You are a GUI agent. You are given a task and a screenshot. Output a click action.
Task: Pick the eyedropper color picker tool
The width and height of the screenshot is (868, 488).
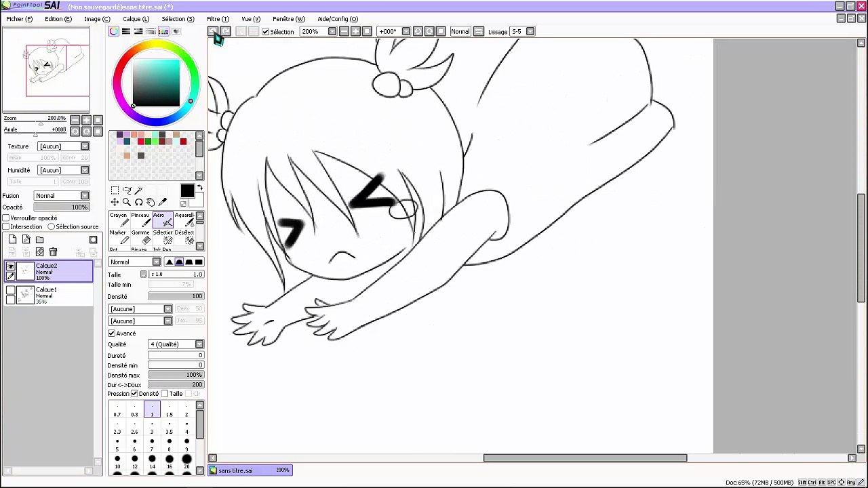tap(163, 202)
